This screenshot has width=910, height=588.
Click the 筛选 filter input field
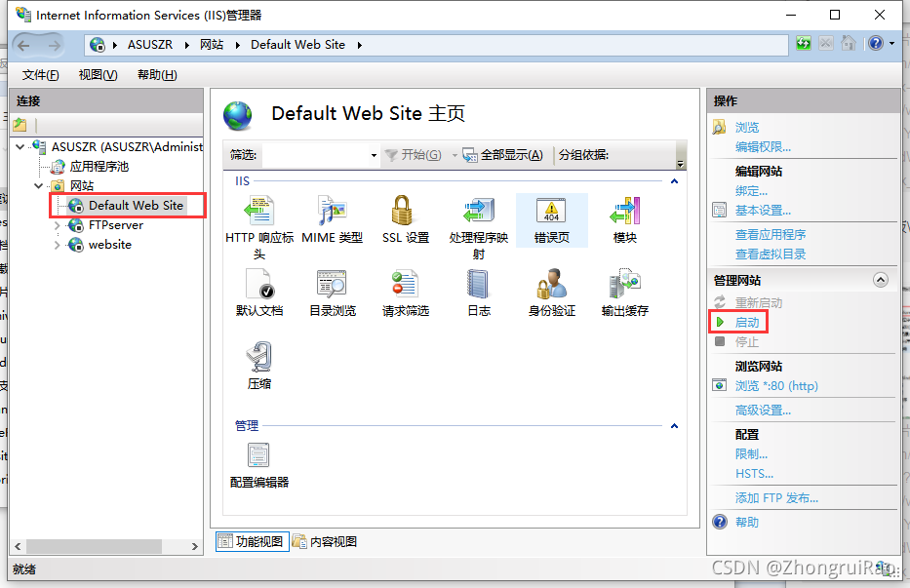[x=315, y=155]
